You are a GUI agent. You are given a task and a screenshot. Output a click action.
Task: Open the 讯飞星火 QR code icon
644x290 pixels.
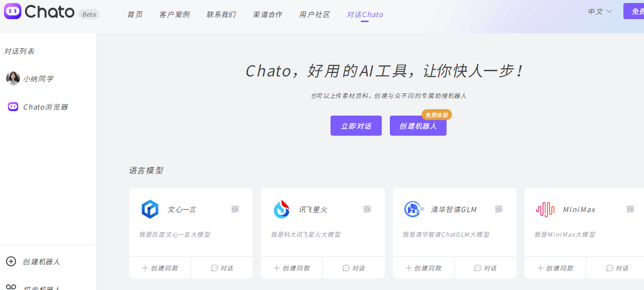pyautogui.click(x=367, y=209)
